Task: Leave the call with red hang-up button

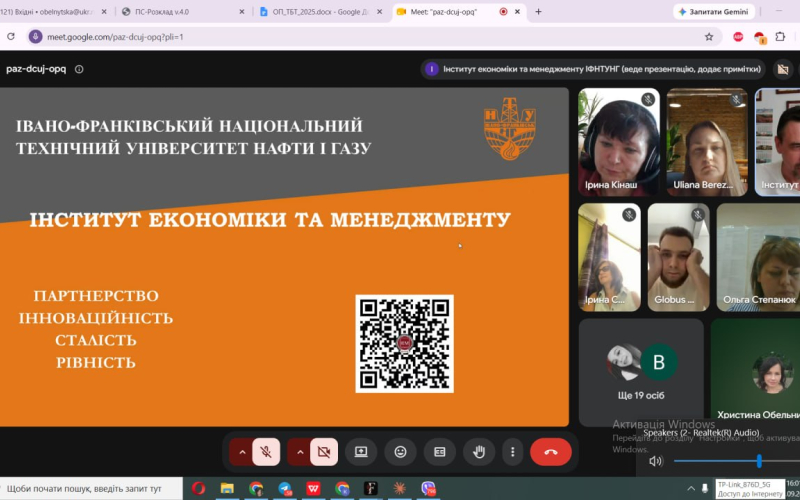Action: coord(551,452)
